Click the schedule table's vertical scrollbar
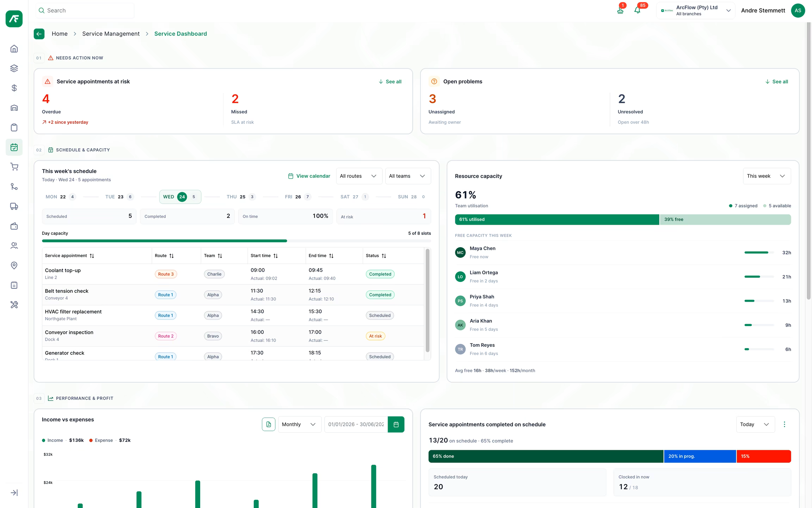The width and height of the screenshot is (812, 508). point(427,301)
